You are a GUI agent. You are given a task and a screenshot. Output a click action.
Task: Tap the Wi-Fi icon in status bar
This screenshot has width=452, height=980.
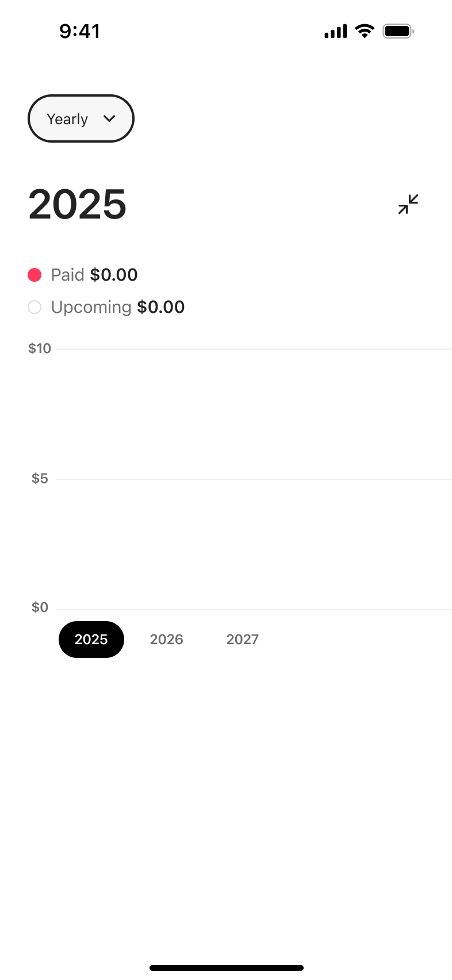click(365, 31)
